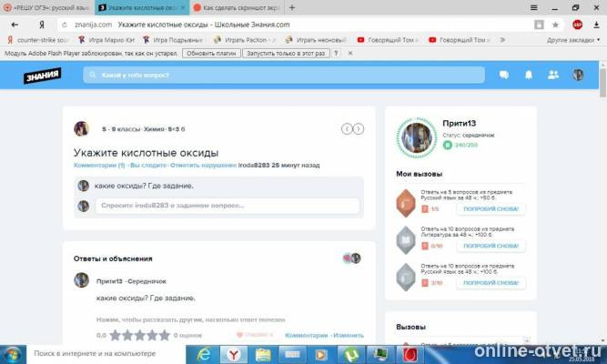Image resolution: width=607 pixels, height=364 pixels.
Task: Expand hidden bookmarks chevron
Action: pyautogui.click(x=502, y=40)
